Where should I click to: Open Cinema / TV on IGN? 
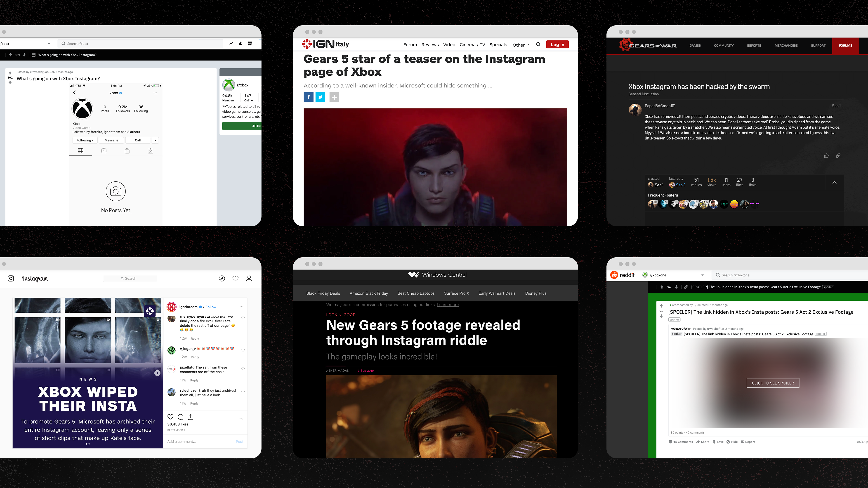tap(472, 45)
